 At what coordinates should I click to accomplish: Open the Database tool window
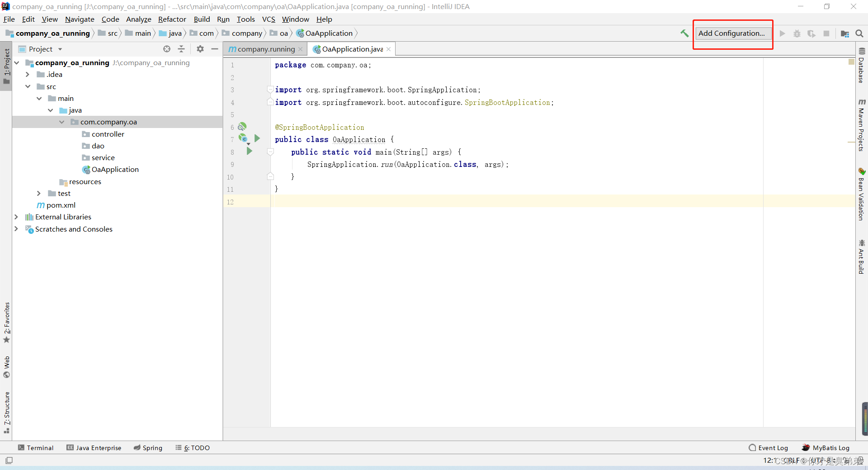(x=862, y=66)
